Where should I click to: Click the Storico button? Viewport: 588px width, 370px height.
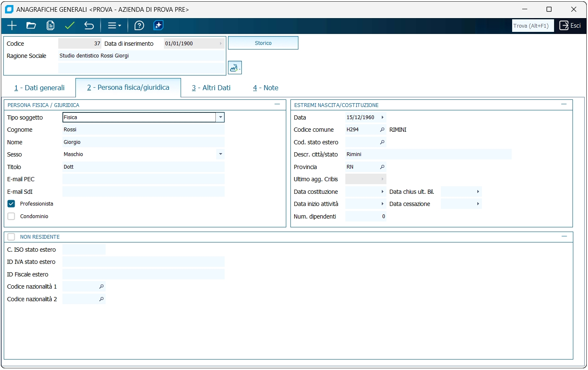coord(263,43)
